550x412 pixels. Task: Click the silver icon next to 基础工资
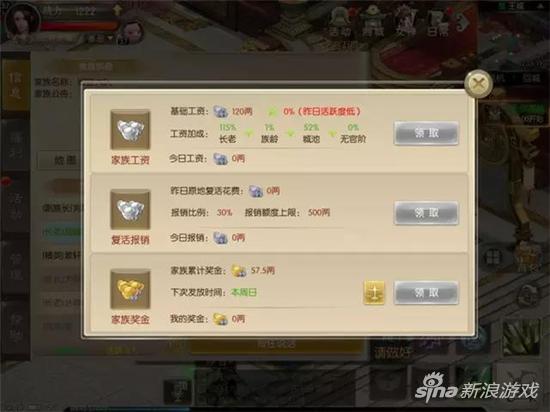221,112
